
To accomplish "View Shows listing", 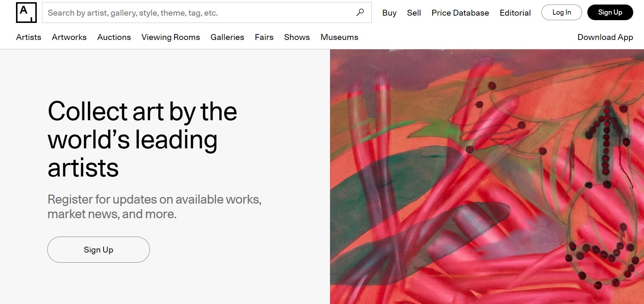I will 297,37.
